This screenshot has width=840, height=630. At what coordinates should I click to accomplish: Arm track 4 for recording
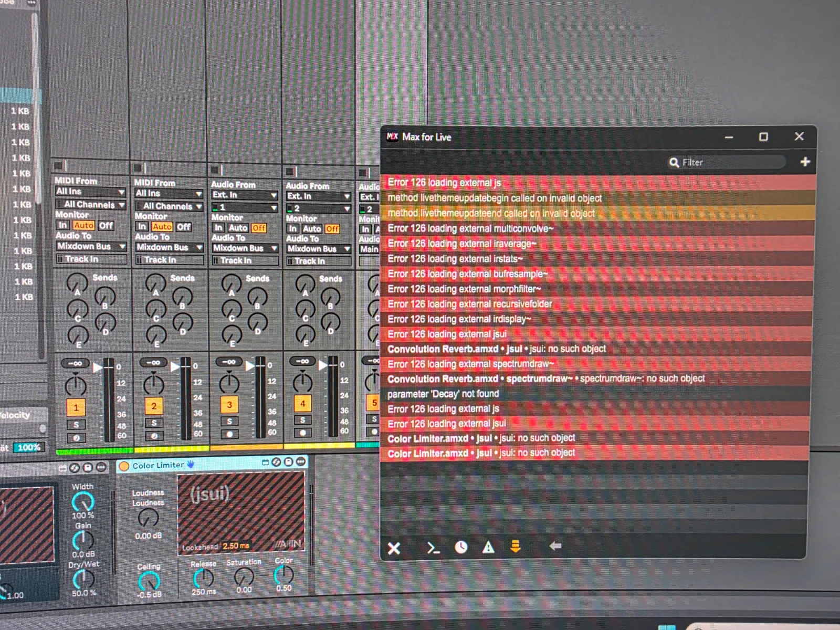point(302,433)
